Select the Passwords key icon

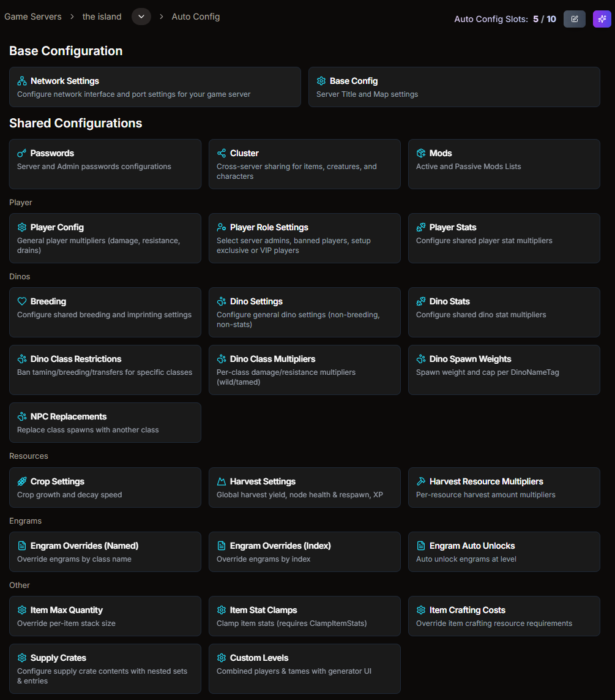coord(22,153)
